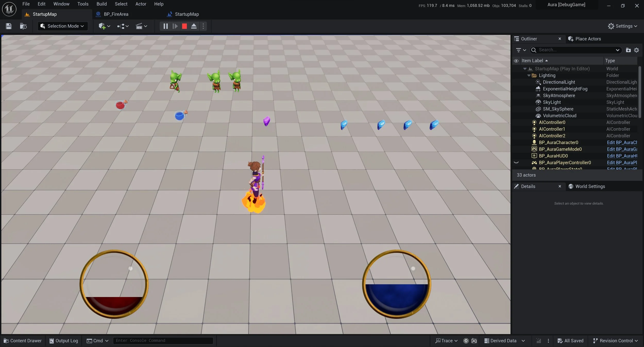
Task: Collapse the StartupMap world tree node
Action: click(x=525, y=69)
